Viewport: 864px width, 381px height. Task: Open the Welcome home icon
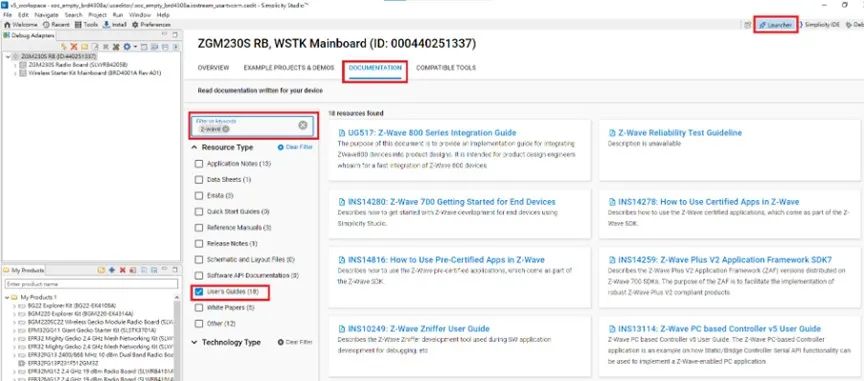pos(8,25)
